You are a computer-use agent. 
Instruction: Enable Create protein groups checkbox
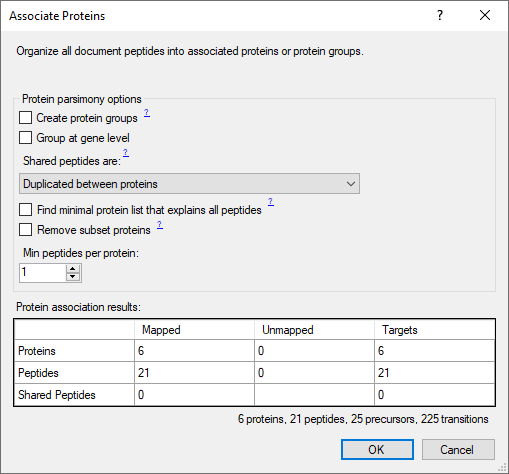[26, 118]
